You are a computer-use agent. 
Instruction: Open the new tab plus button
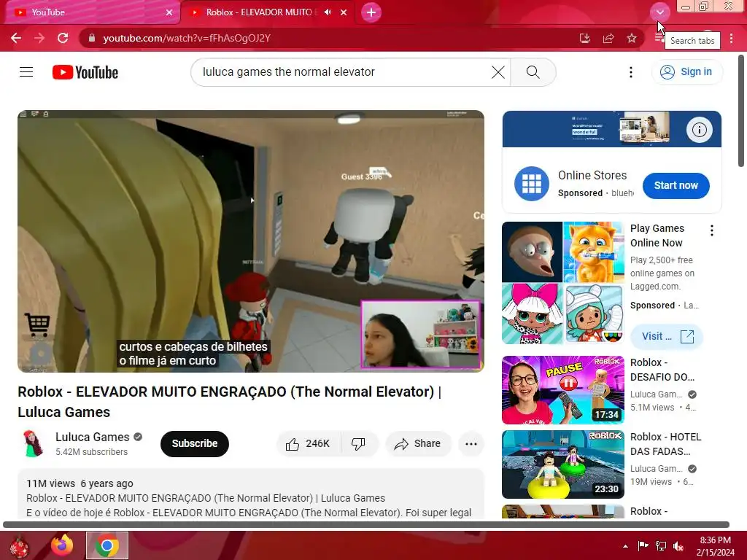click(x=371, y=12)
